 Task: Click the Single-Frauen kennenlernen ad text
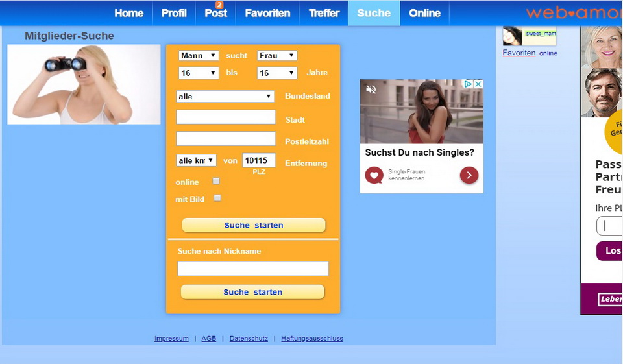(x=407, y=175)
